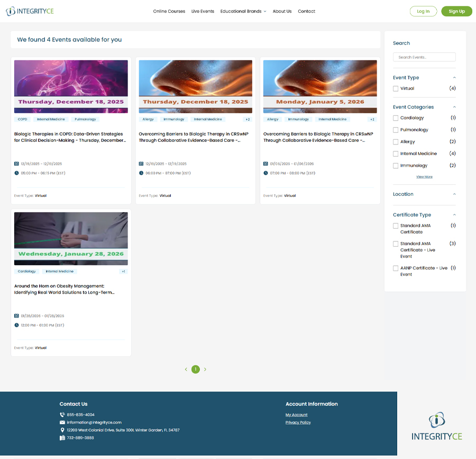Check the Virtual event type checkbox
The width and height of the screenshot is (476, 459).
[x=396, y=89]
